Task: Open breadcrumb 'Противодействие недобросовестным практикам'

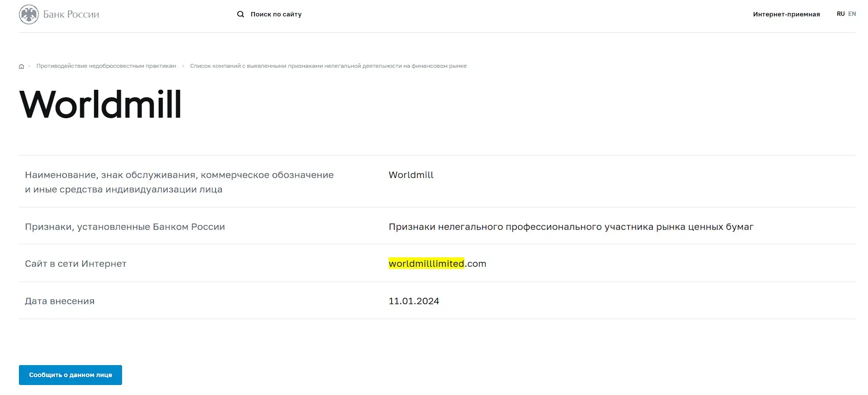Action: click(106, 66)
